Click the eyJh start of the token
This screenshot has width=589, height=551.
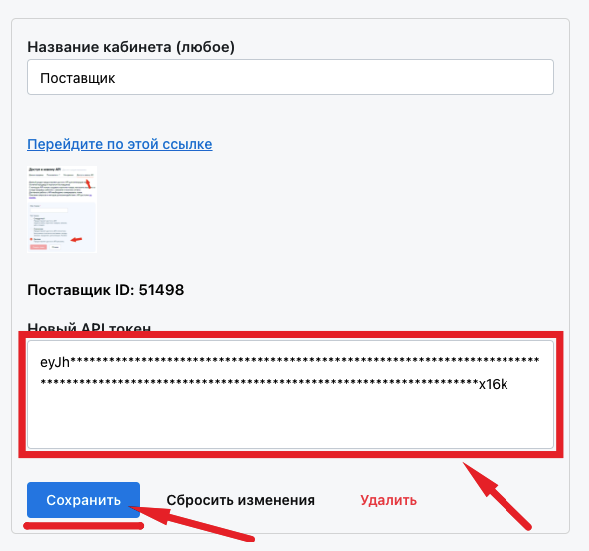[55, 362]
